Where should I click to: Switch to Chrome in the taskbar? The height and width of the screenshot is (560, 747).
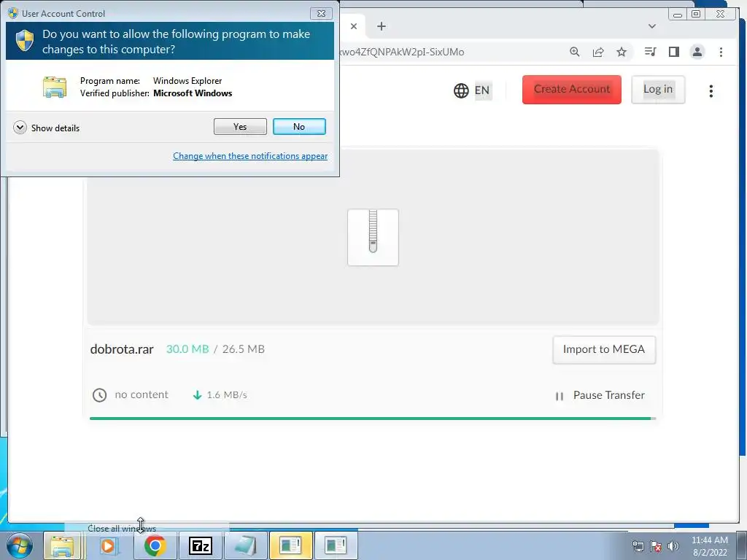(155, 545)
